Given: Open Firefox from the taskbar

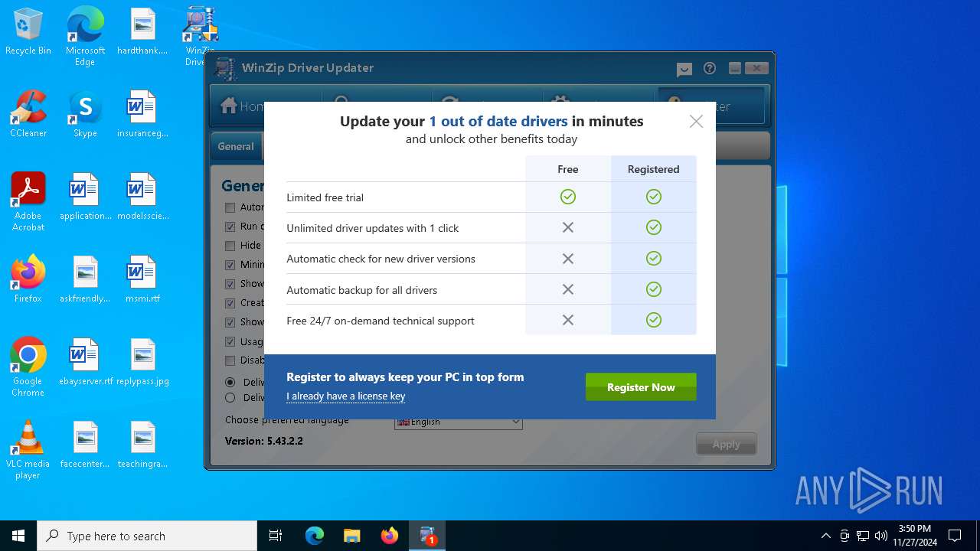Looking at the screenshot, I should 390,536.
